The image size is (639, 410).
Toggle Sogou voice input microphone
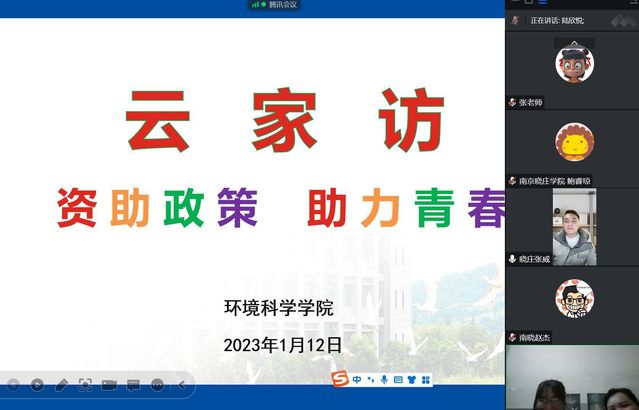click(384, 380)
